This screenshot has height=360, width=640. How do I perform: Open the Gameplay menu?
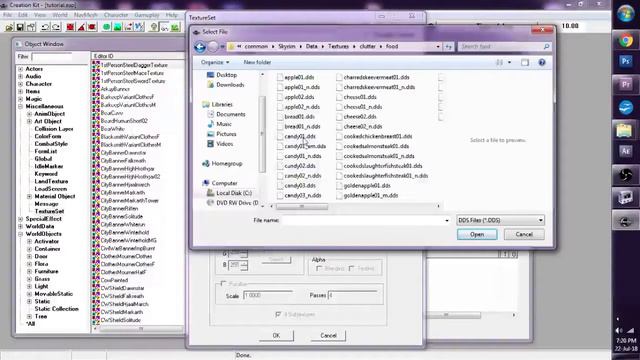(x=147, y=15)
